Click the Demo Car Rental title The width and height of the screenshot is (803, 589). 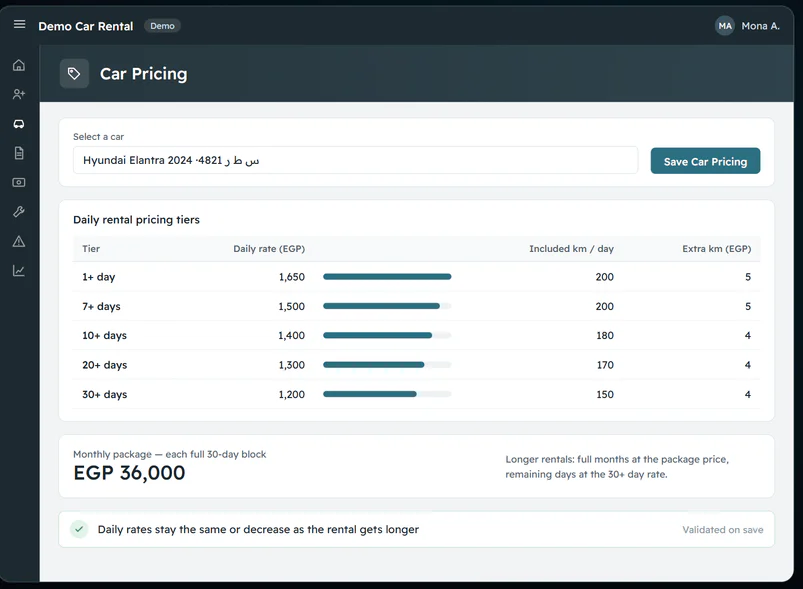[x=86, y=26]
